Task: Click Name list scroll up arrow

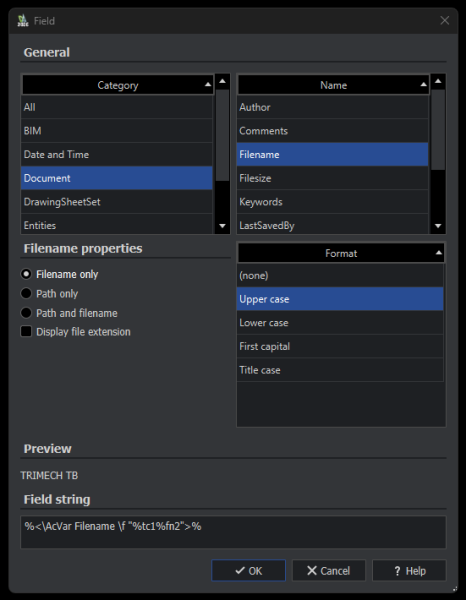Action: 438,81
